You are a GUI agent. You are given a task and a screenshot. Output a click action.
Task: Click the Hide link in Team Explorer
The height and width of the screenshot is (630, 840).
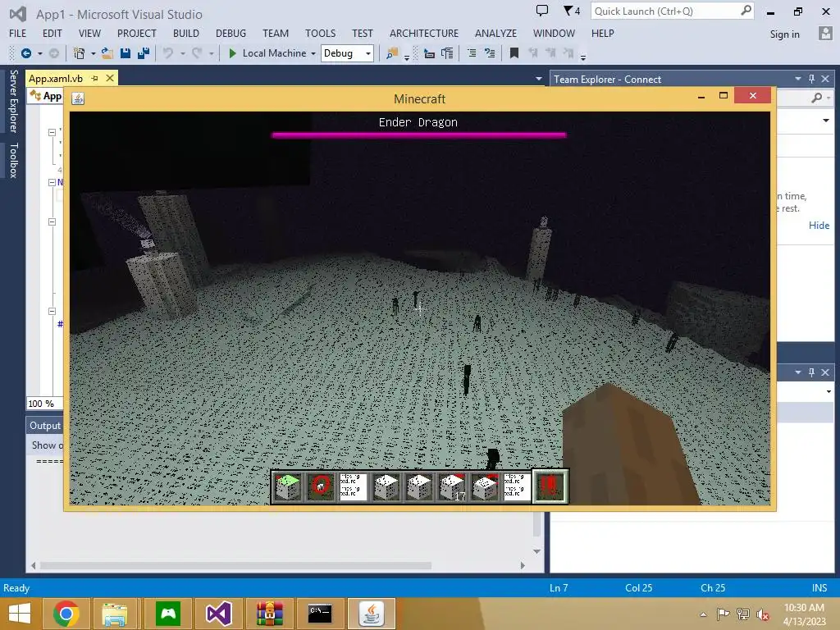(x=819, y=226)
